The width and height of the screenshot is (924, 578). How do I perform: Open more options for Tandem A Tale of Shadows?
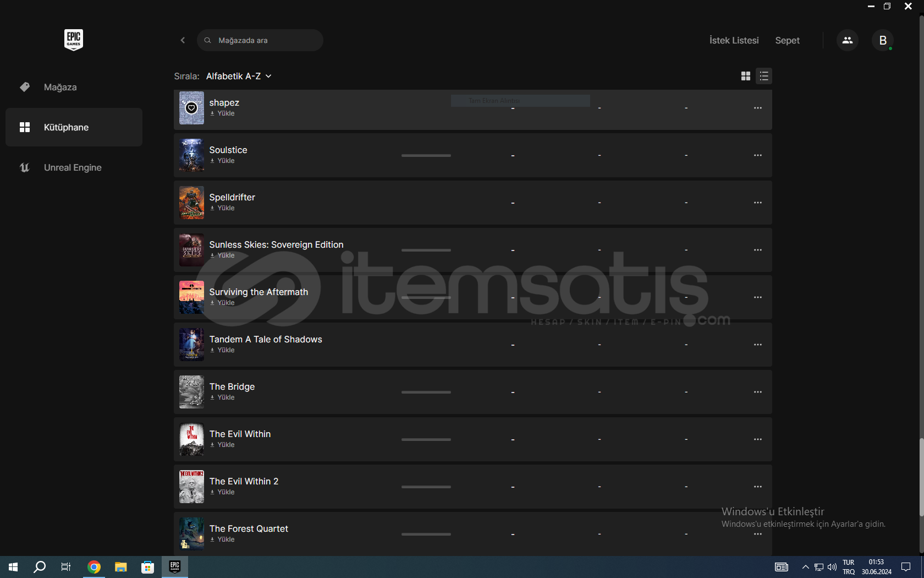coord(758,345)
